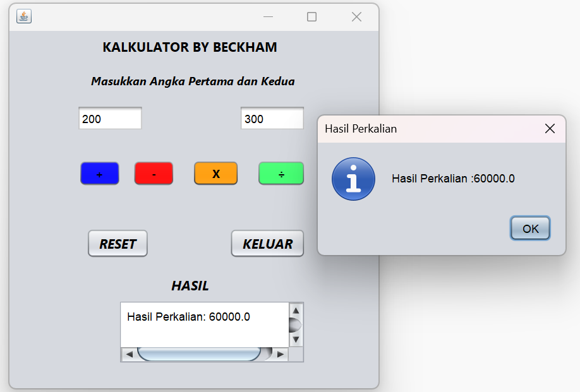Image resolution: width=580 pixels, height=392 pixels.
Task: Click the horizontal scrollbar thumb in result area
Action: point(200,354)
